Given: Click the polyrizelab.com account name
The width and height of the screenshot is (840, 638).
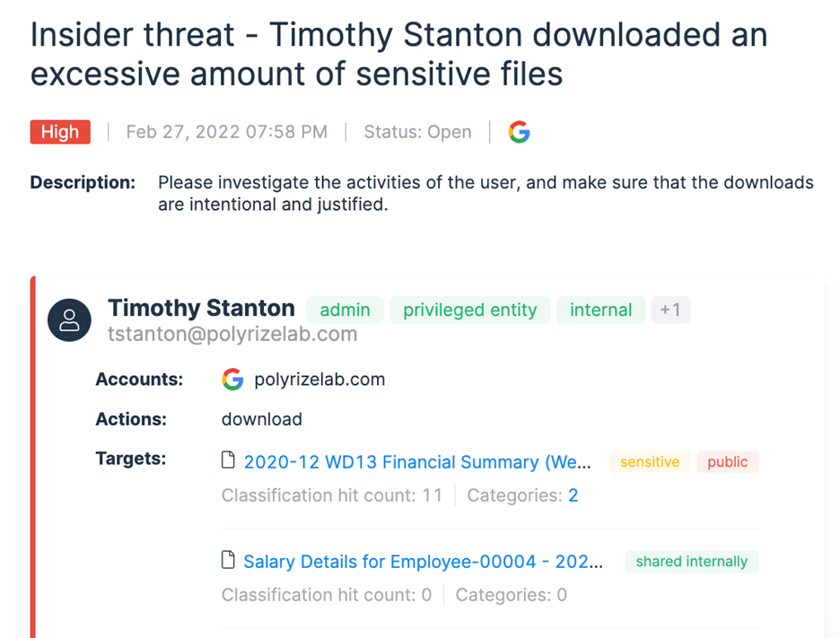Looking at the screenshot, I should [x=319, y=380].
